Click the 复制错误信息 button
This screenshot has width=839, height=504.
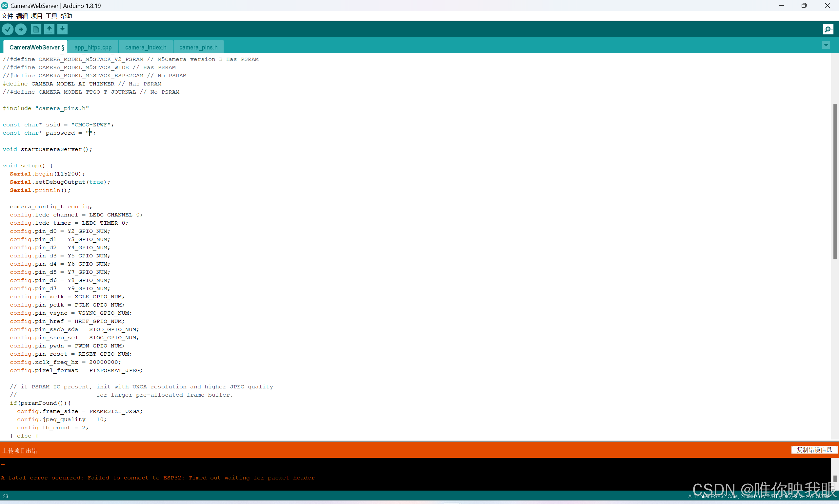coord(814,450)
